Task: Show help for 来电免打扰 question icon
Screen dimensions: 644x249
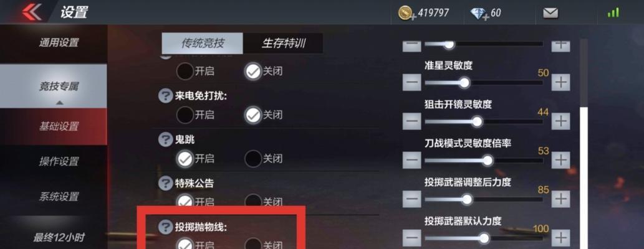Action: pyautogui.click(x=165, y=96)
